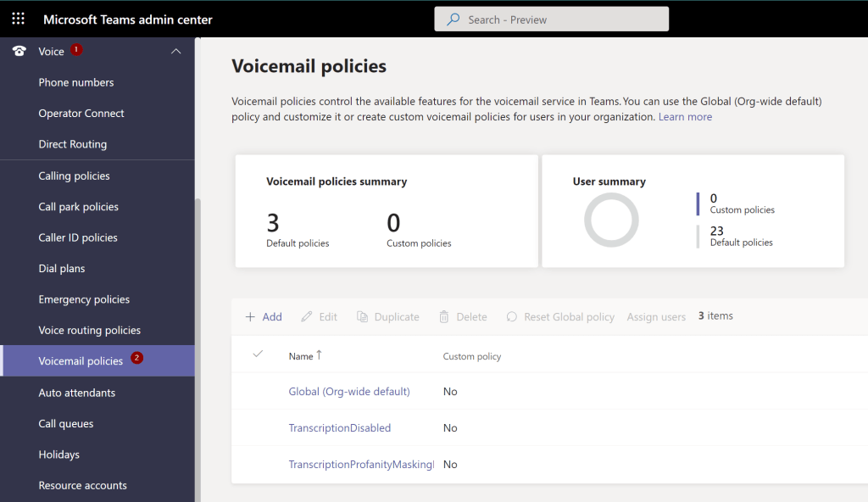Click the Delete trash icon

[444, 317]
